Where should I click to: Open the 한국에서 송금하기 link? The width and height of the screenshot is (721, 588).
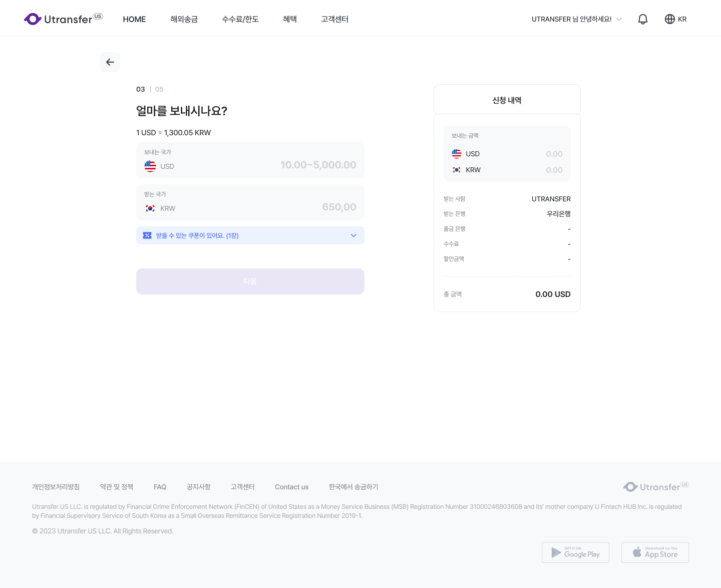point(353,487)
